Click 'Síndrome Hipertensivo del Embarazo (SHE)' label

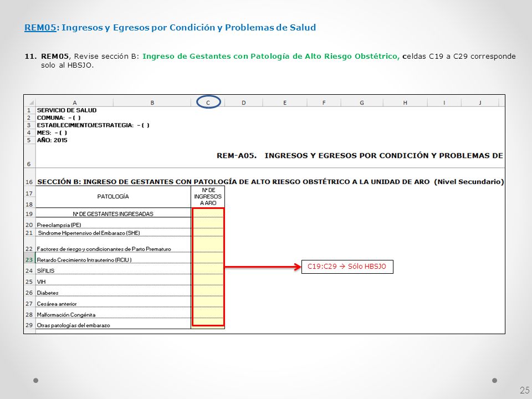pyautogui.click(x=89, y=233)
